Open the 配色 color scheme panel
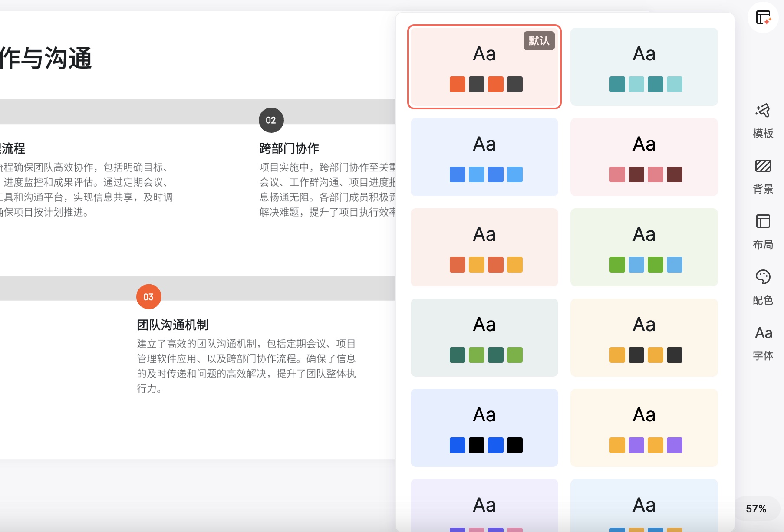Image resolution: width=784 pixels, height=532 pixels. coord(763,288)
